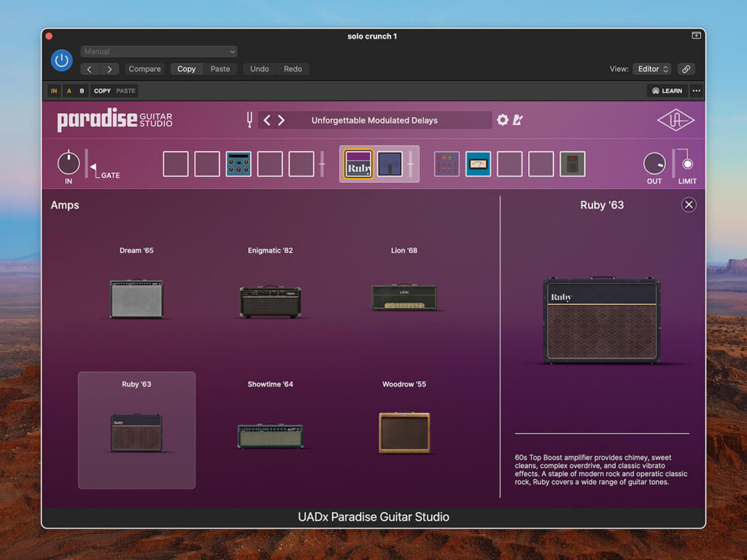Screen dimensions: 747x560
Task: Select the second empty pre-amp effect slot
Action: (x=207, y=164)
